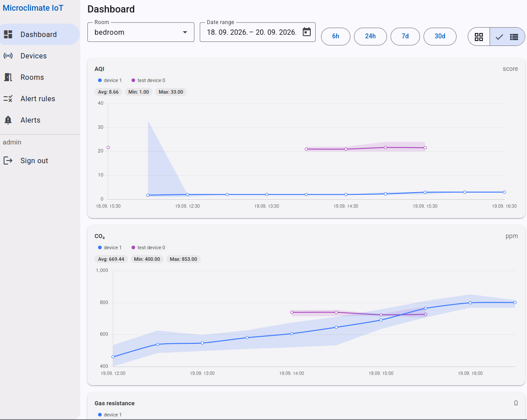
Task: Click the Devices sensor icon
Action: 8,56
